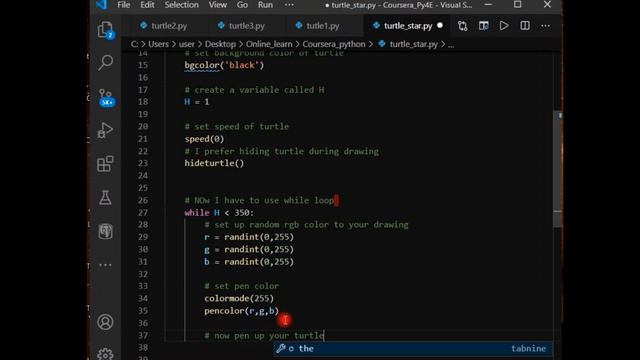640x360 pixels.
Task: Switch to the turtle3.py tab
Action: click(247, 26)
